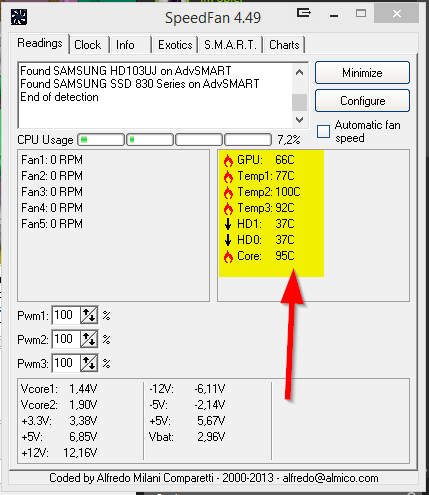Viewport: 429px width, 495px height.
Task: Click the +3.3V 3,38V reading
Action: click(x=59, y=421)
